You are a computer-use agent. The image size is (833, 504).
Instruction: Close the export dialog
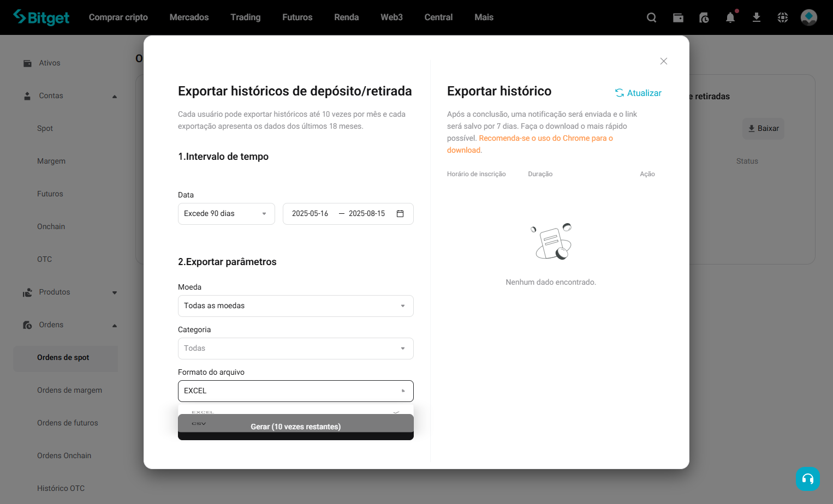(x=664, y=61)
